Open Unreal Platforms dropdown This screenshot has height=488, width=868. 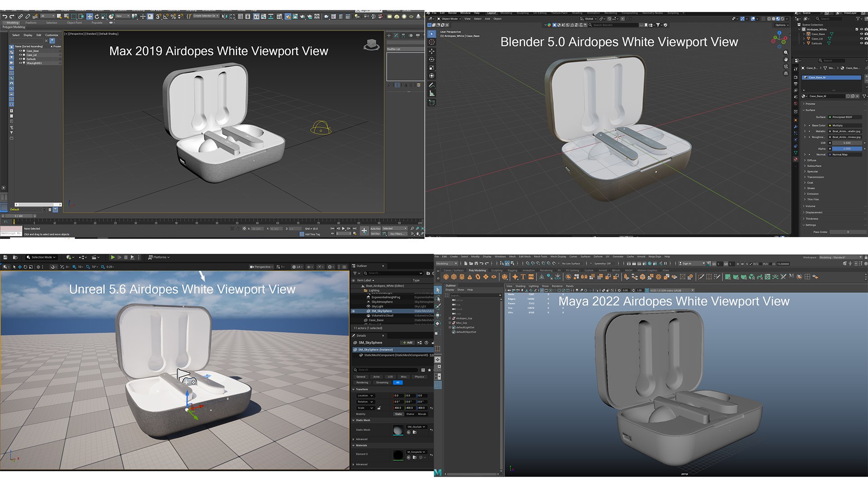point(159,257)
